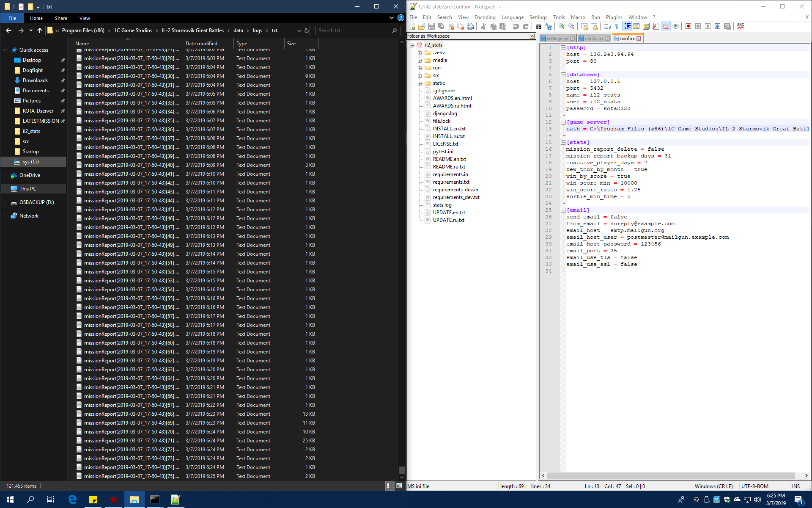
Task: Click the spell check ABC icon
Action: click(740, 26)
